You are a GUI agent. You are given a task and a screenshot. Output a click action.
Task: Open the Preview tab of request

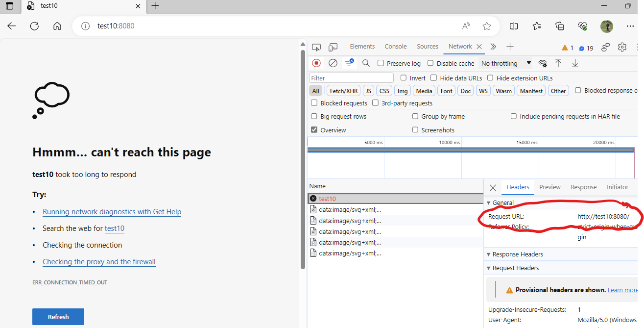(550, 187)
